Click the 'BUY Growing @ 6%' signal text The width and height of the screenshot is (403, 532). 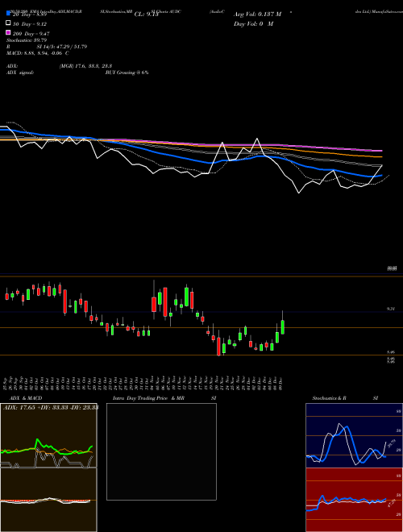click(127, 73)
